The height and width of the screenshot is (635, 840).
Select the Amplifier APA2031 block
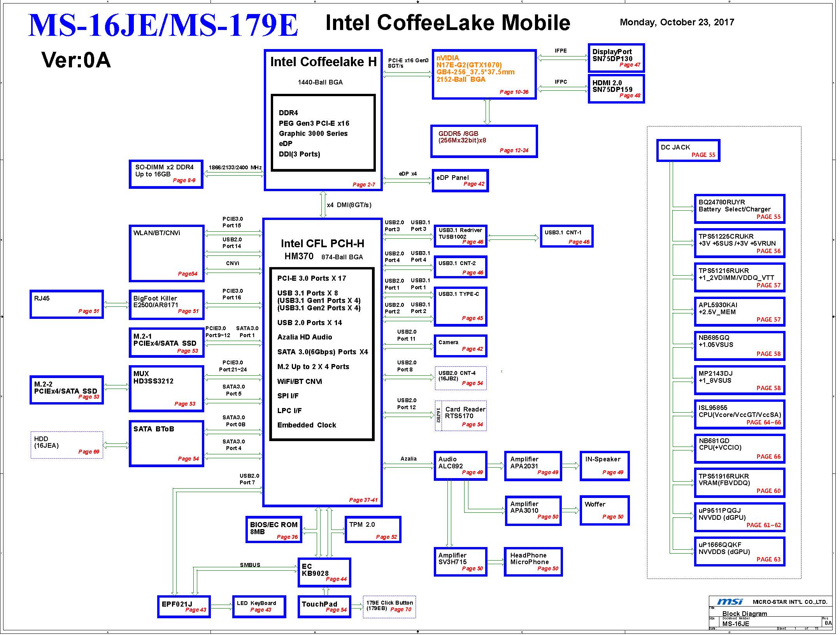pos(533,466)
